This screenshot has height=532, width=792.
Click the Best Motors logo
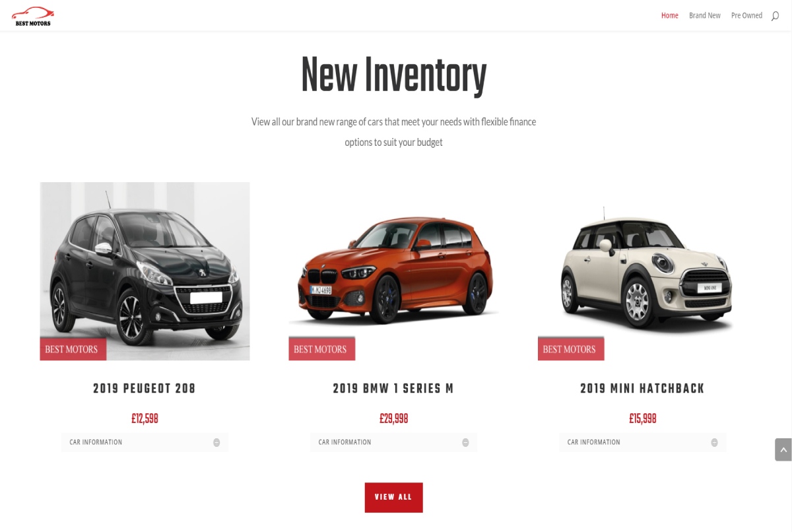coord(32,17)
